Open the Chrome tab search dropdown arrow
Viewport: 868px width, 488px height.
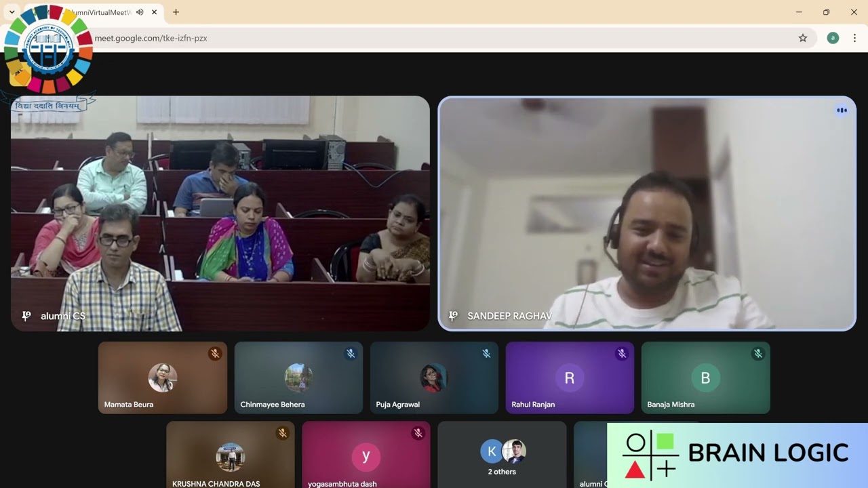[12, 12]
